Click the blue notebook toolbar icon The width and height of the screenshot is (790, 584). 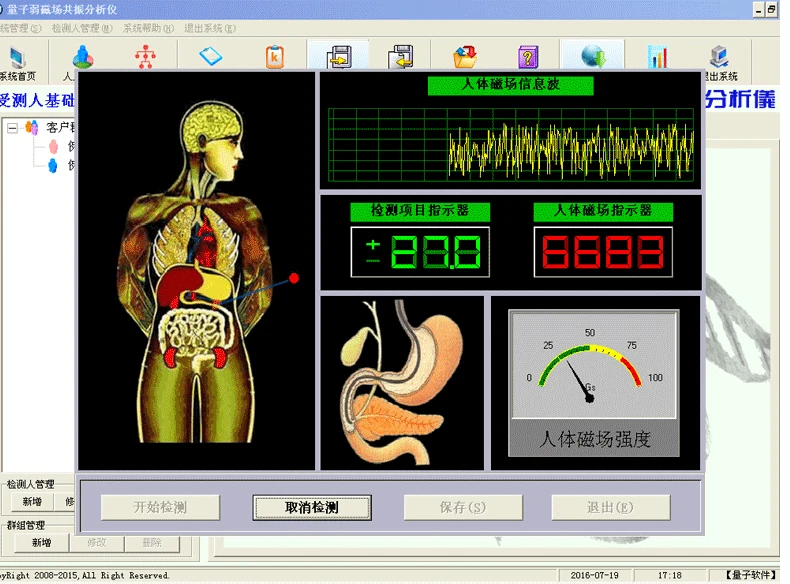click(211, 56)
